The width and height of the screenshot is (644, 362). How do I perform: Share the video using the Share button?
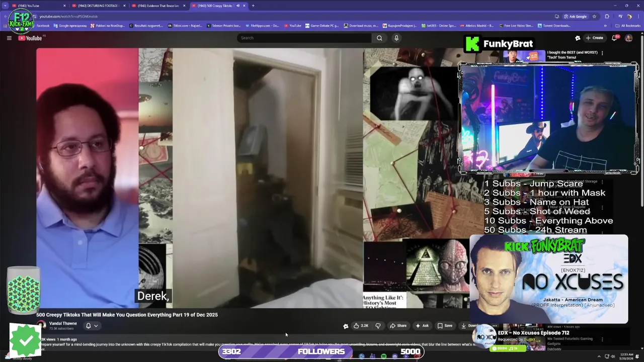pos(398,326)
